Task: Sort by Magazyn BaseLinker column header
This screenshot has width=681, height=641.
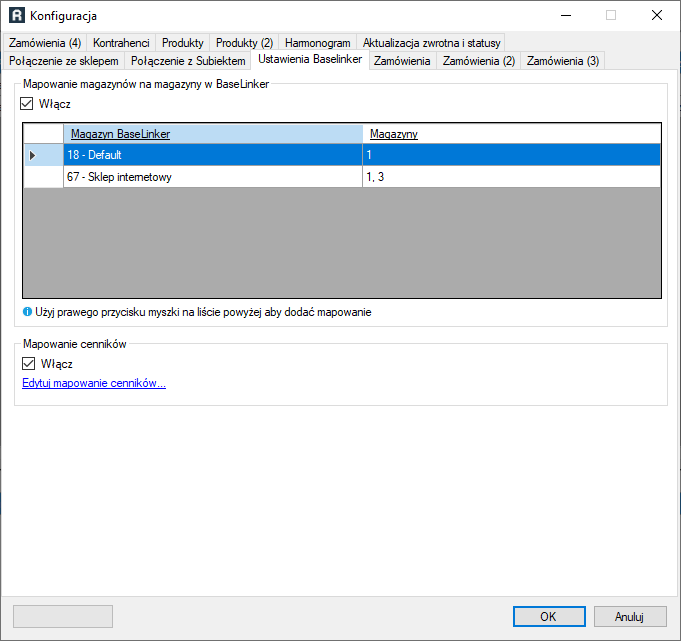Action: click(213, 134)
